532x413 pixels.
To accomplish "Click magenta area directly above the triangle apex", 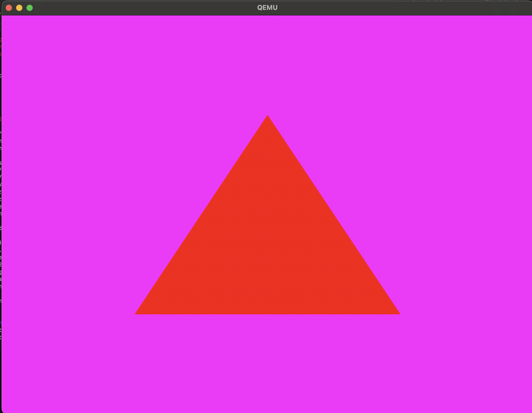I will point(268,65).
